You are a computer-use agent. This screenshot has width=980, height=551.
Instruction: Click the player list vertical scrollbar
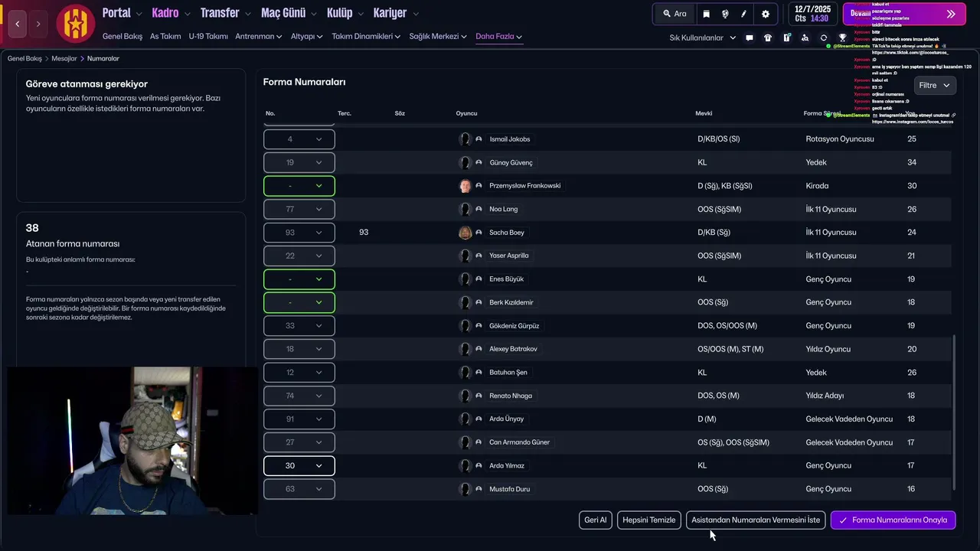(x=954, y=413)
